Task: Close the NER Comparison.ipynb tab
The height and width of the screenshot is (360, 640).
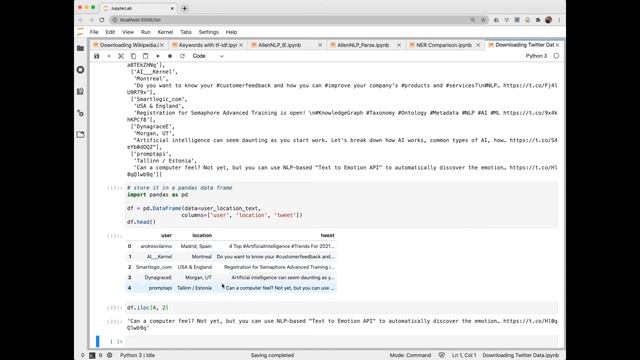Action: [x=478, y=45]
